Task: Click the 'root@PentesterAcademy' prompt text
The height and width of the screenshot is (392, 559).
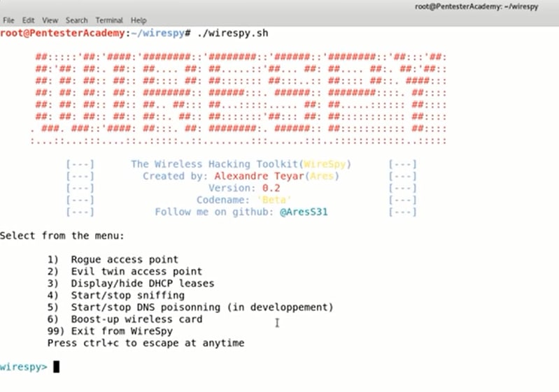Action: tap(62, 33)
